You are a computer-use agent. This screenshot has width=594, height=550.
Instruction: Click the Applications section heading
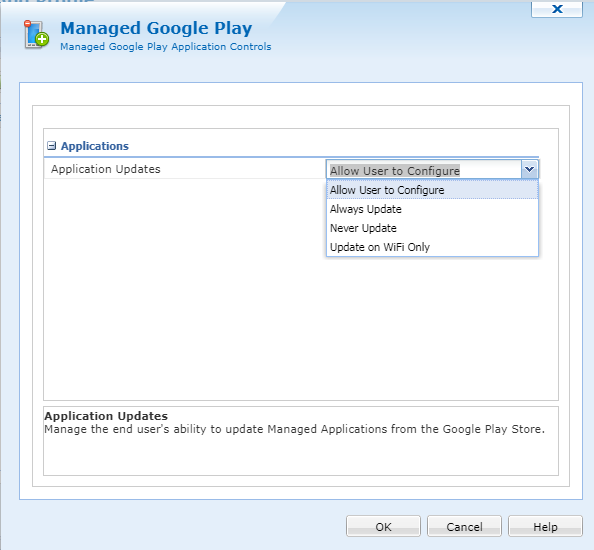pos(95,146)
